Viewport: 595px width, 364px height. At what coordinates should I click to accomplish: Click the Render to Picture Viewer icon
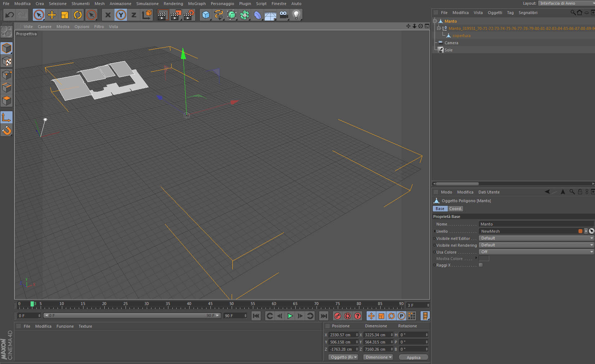click(176, 15)
